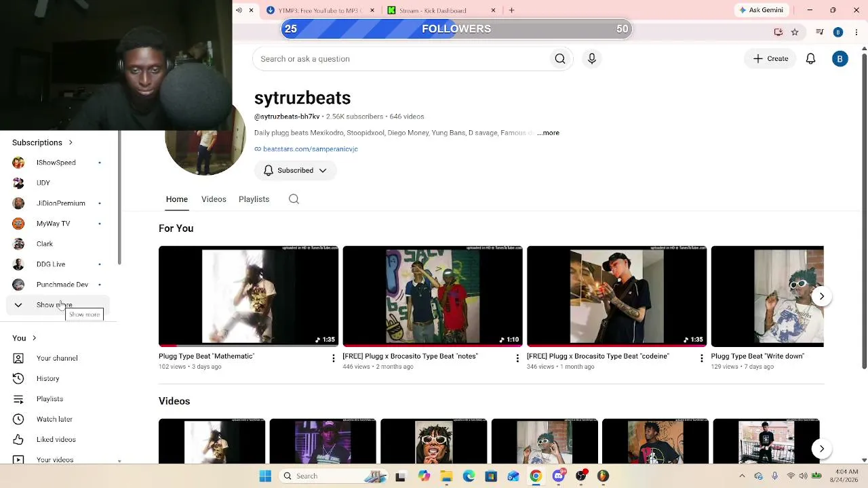Click the Ask Gemini button
Screen dimensions: 868x488
(x=762, y=10)
